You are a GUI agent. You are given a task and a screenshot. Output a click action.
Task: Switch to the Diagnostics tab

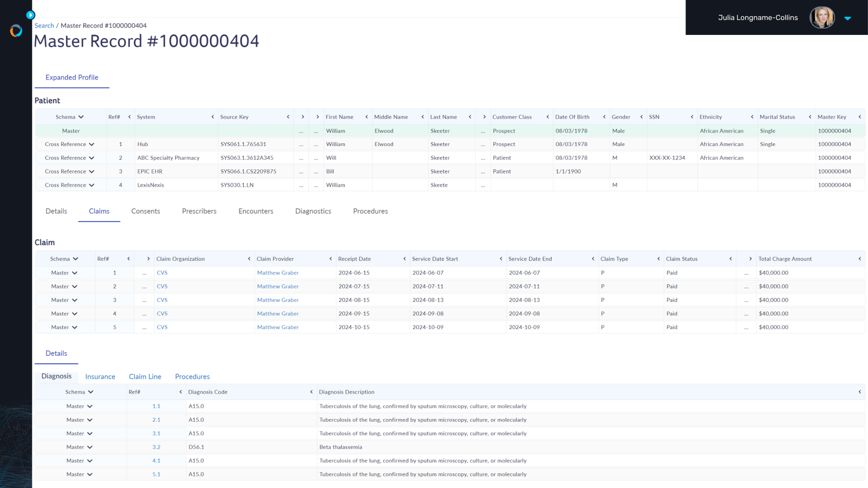[313, 211]
